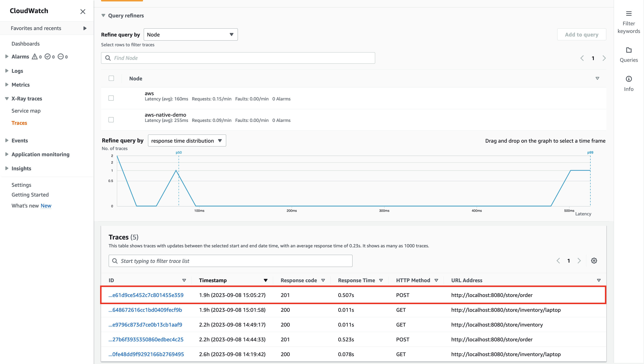Open traces table preferences gear

coord(594,261)
